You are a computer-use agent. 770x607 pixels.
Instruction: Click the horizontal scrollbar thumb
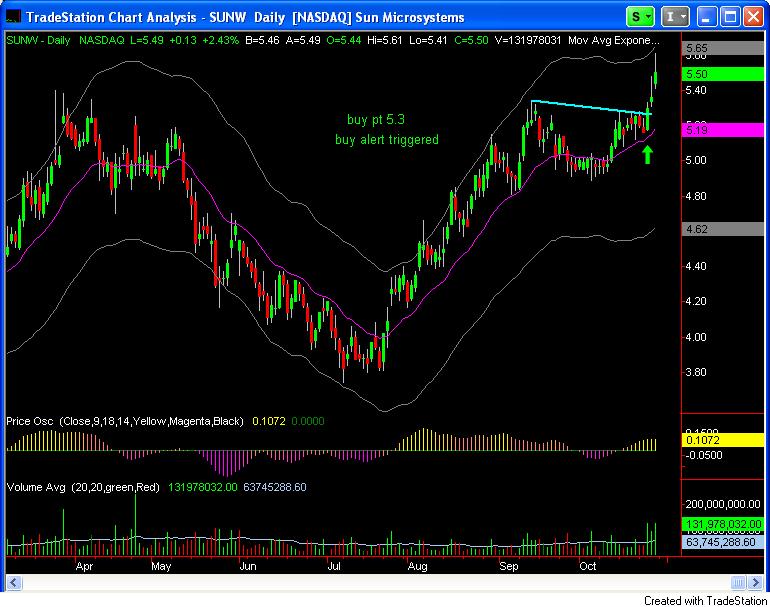pos(738,583)
